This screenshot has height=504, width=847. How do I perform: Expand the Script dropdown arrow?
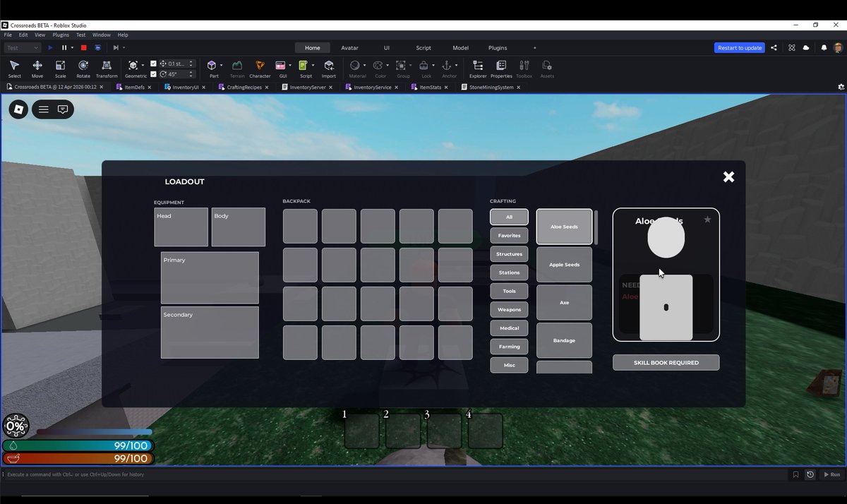[313, 65]
